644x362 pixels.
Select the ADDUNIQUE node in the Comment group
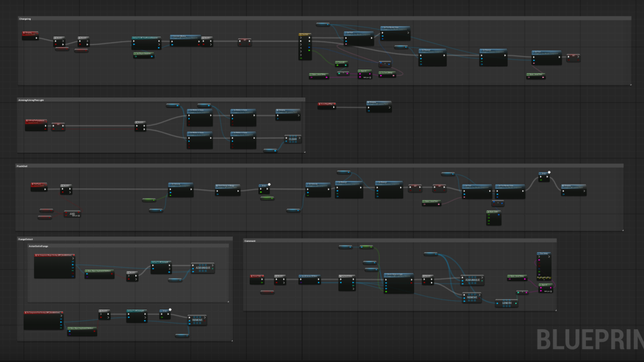pos(472,280)
